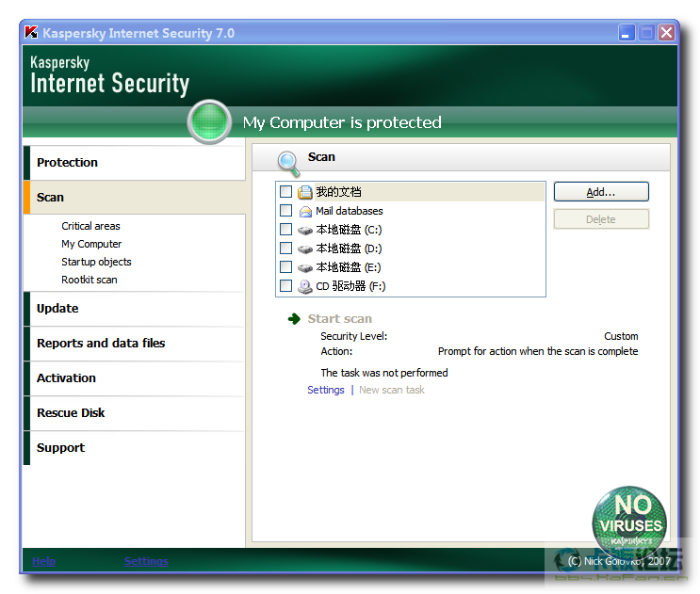
Task: Check the 我的文档 checkbox
Action: click(285, 192)
